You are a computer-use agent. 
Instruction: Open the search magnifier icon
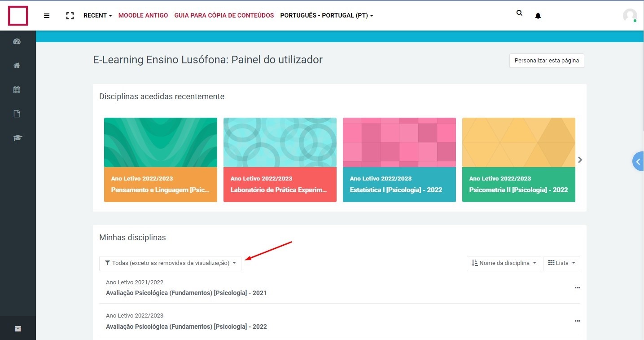519,13
